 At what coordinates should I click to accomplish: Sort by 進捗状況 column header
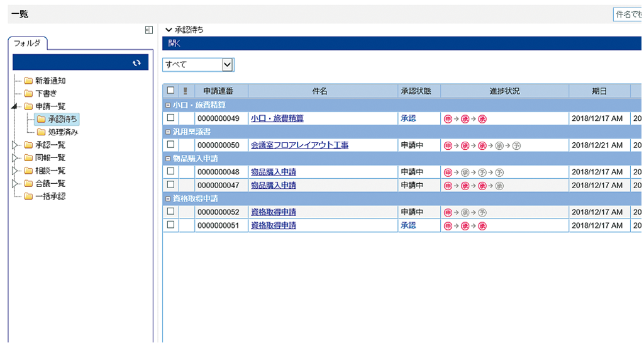(505, 91)
